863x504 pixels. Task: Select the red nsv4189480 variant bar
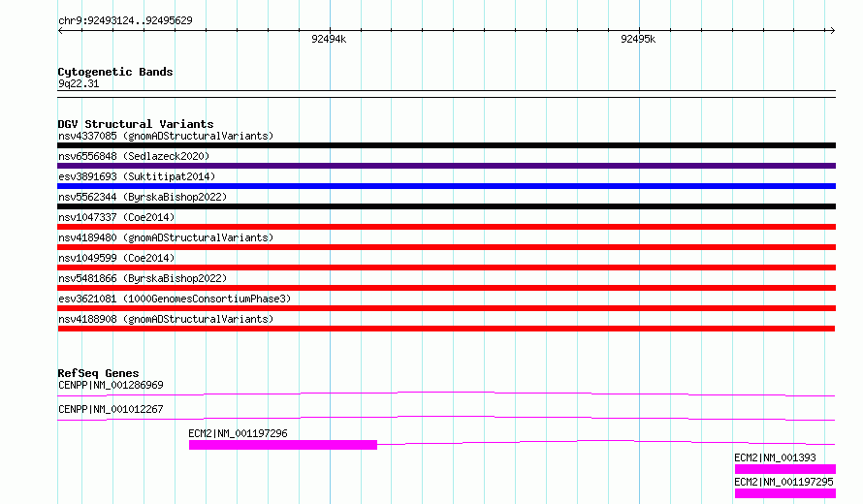click(446, 247)
